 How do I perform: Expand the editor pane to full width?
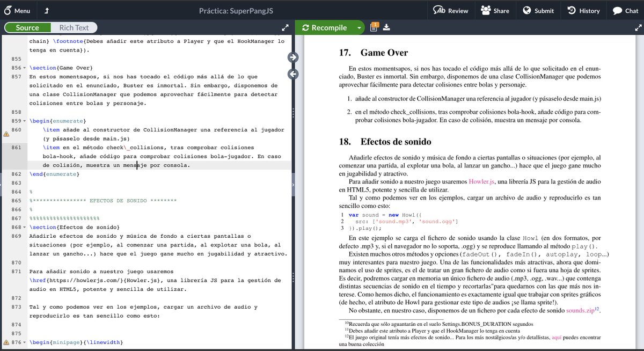285,27
